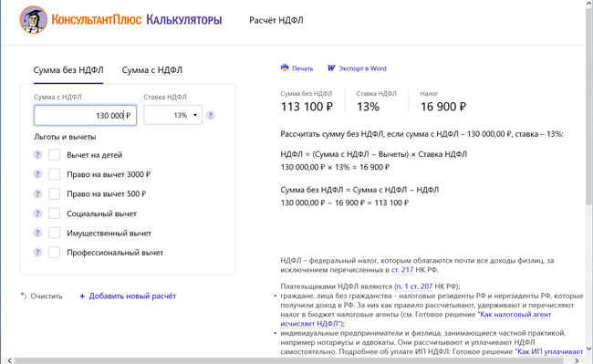Open help icon beside the НДФЛ rate
593x364 pixels.
(210, 115)
